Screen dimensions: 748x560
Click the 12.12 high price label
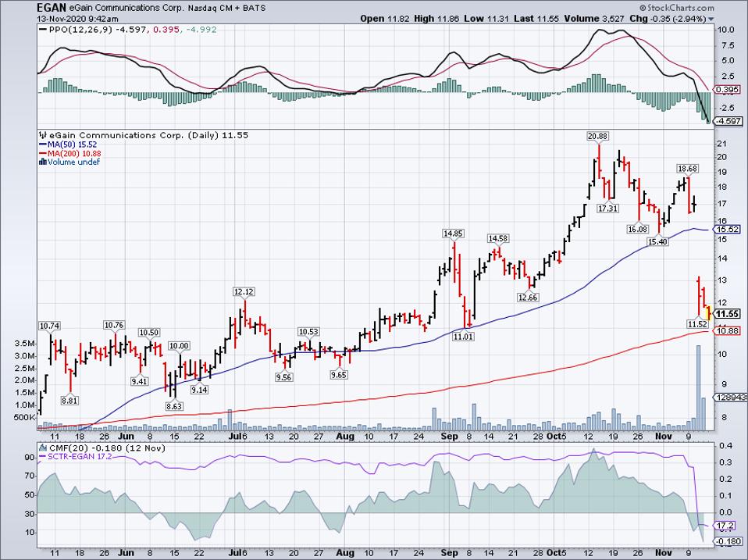click(x=244, y=291)
